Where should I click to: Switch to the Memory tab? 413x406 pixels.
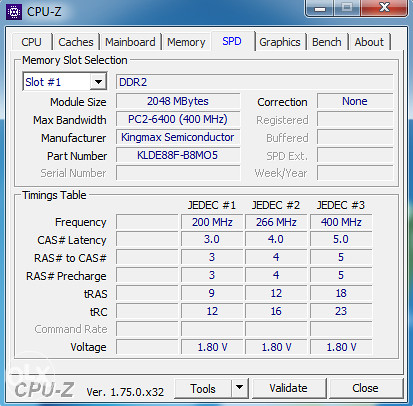[186, 42]
